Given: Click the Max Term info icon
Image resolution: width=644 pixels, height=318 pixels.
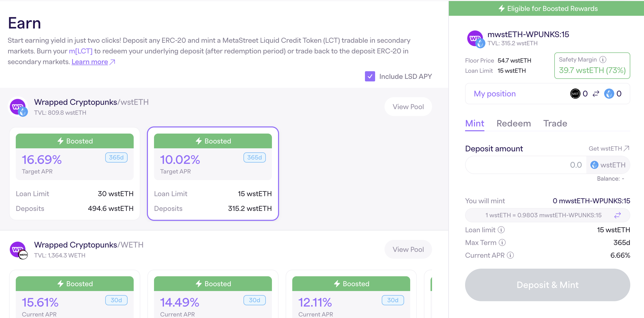Looking at the screenshot, I should coord(502,243).
